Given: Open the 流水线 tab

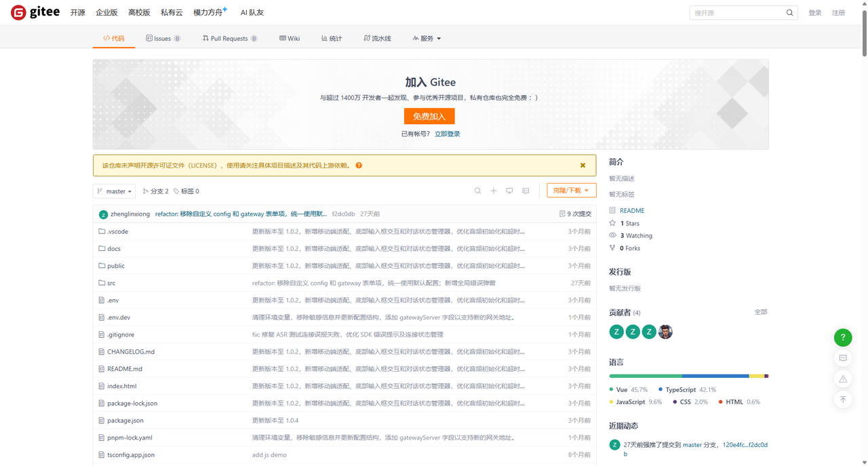Looking at the screenshot, I should (377, 39).
